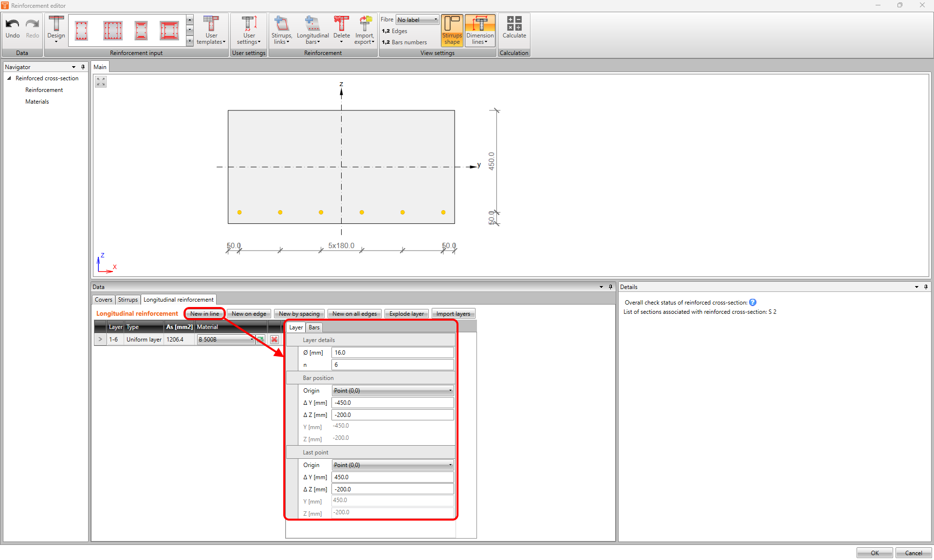Delete the uniform layer using red X icon

[274, 339]
